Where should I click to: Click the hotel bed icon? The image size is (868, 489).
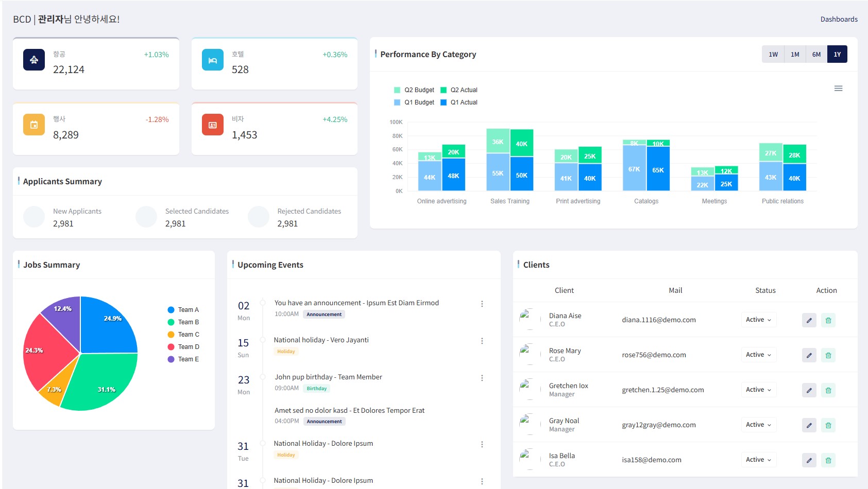pos(212,60)
